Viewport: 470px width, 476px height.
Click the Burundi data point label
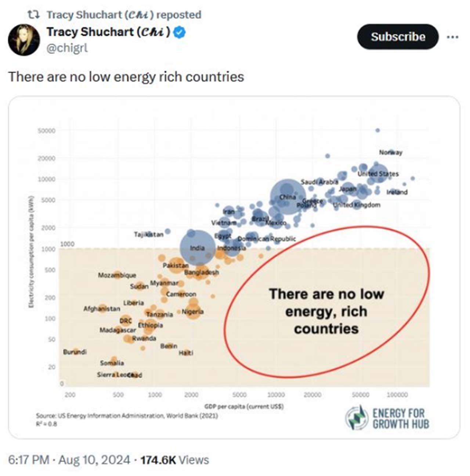point(75,352)
